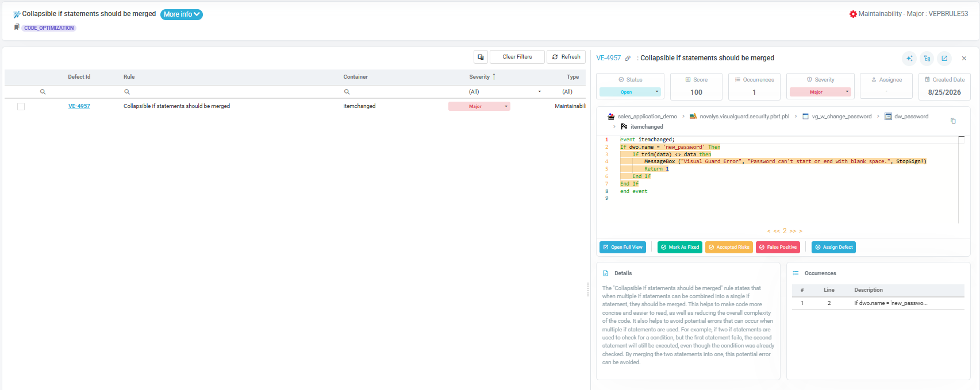980x390 pixels.
Task: Click the dw_password datawindow icon
Action: (888, 117)
